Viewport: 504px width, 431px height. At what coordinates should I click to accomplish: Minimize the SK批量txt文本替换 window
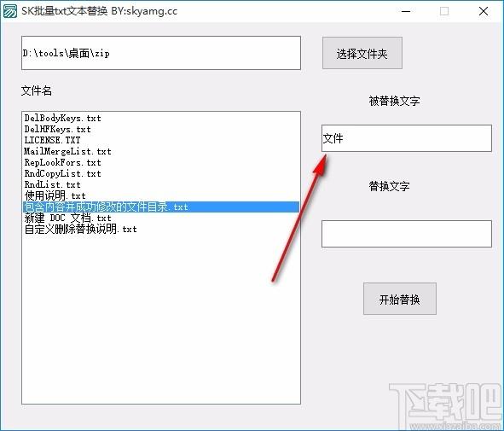click(406, 11)
